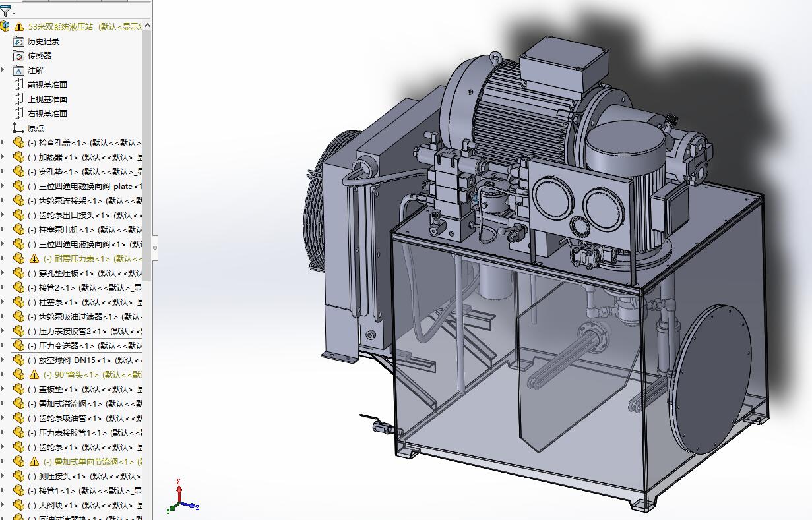The height and width of the screenshot is (520, 812).
Task: Click the warning icon on 叠加式单向节流阀<1>
Action: pos(35,461)
